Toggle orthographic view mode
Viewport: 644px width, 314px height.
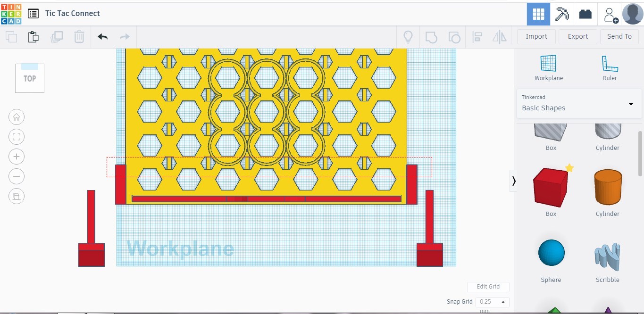click(17, 196)
